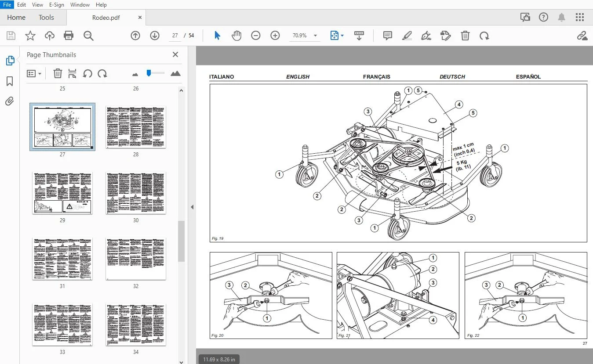
Task: Open the chat help icon
Action: tap(525, 18)
